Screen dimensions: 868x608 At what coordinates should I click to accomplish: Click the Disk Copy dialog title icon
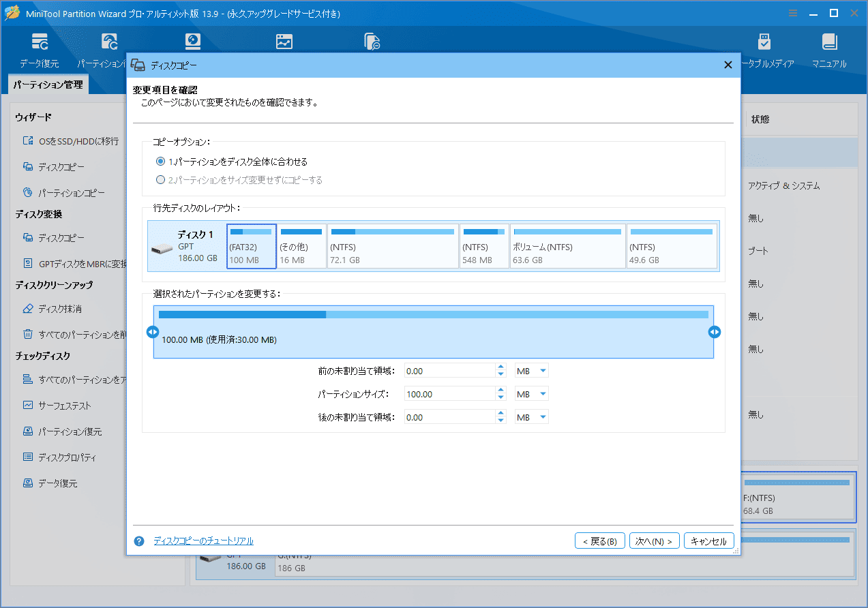[x=138, y=65]
